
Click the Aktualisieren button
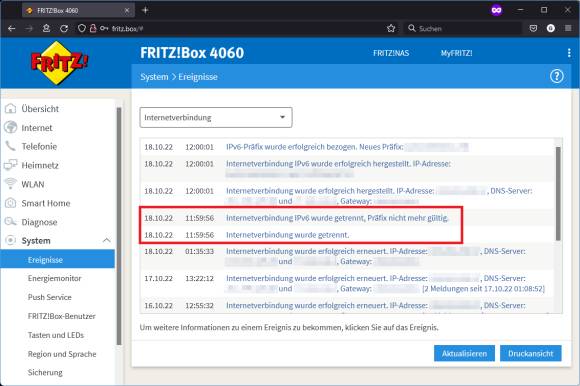click(x=464, y=353)
